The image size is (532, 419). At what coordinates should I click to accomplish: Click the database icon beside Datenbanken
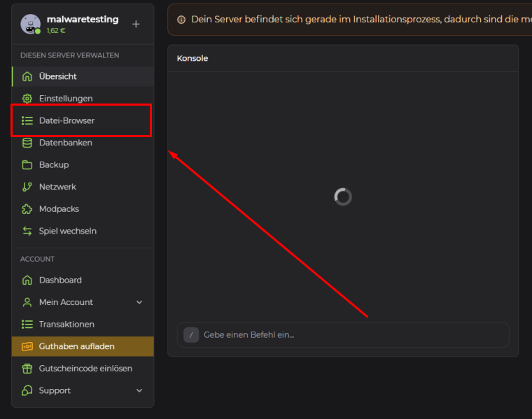click(27, 143)
